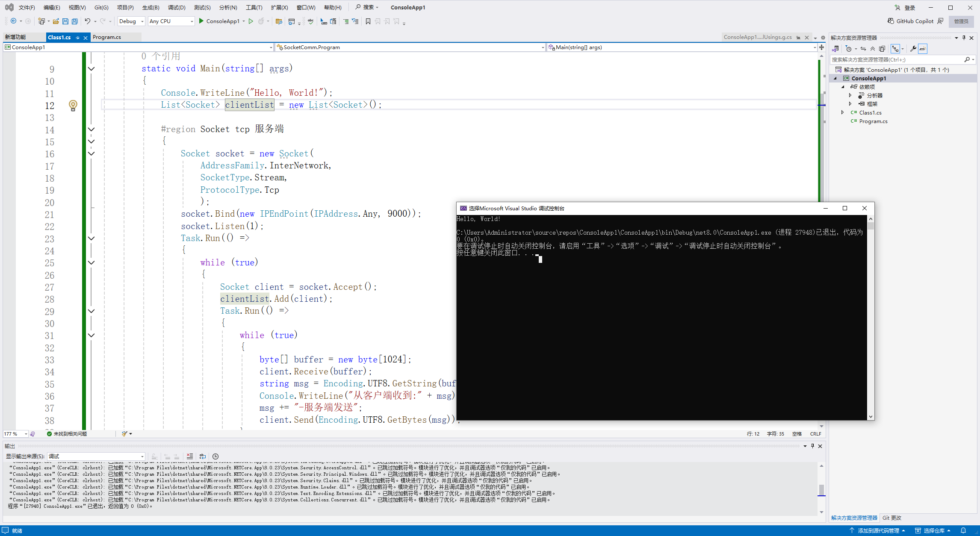The image size is (980, 536).
Task: Click Clear All icon in Output panel
Action: 190,456
